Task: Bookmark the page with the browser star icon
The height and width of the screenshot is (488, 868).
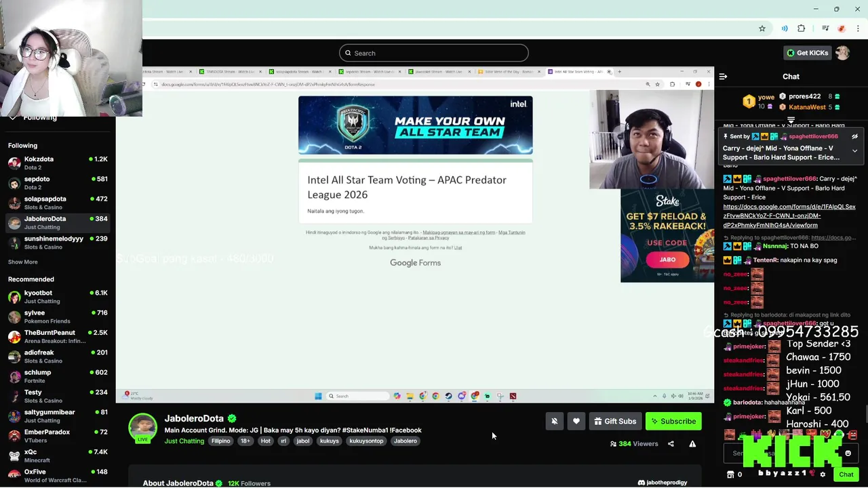Action: tap(762, 28)
